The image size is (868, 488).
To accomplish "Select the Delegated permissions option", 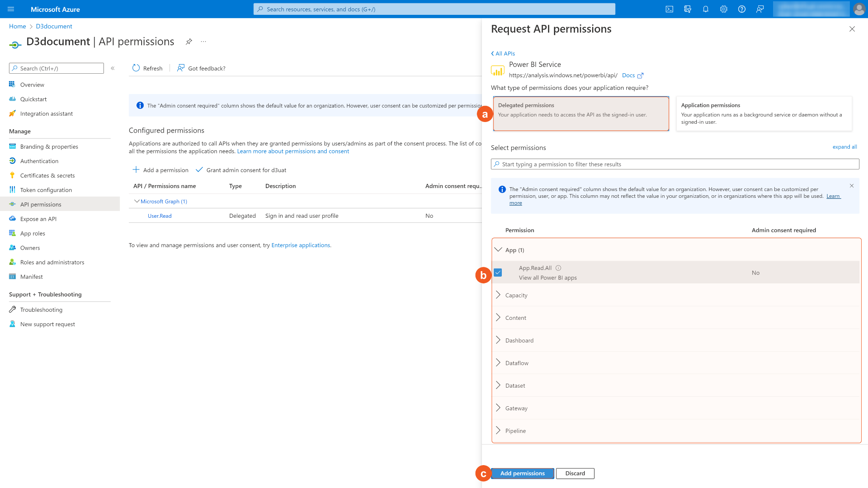I will [x=581, y=114].
